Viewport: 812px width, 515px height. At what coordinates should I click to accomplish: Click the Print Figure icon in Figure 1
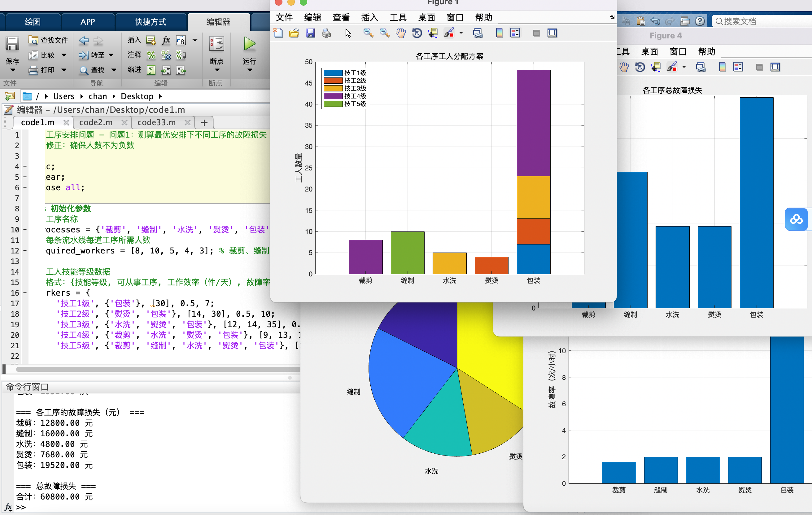pos(326,33)
